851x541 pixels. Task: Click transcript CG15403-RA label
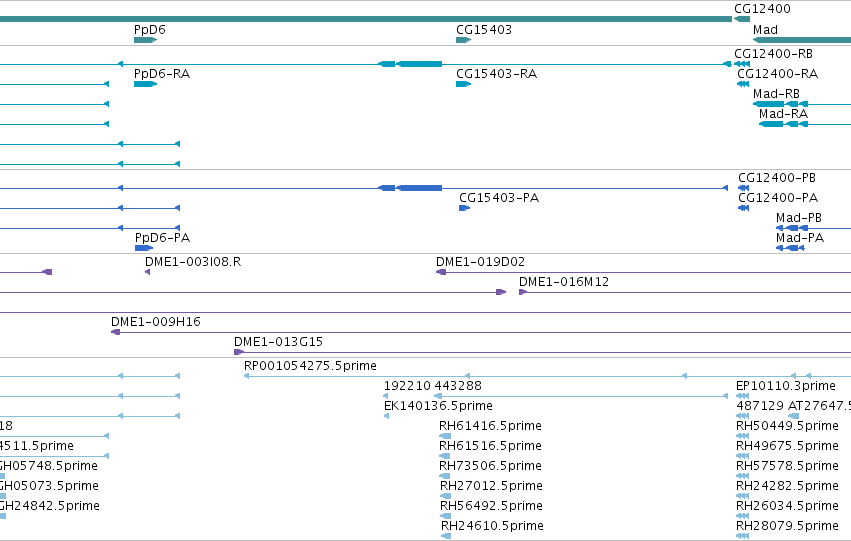pos(496,74)
